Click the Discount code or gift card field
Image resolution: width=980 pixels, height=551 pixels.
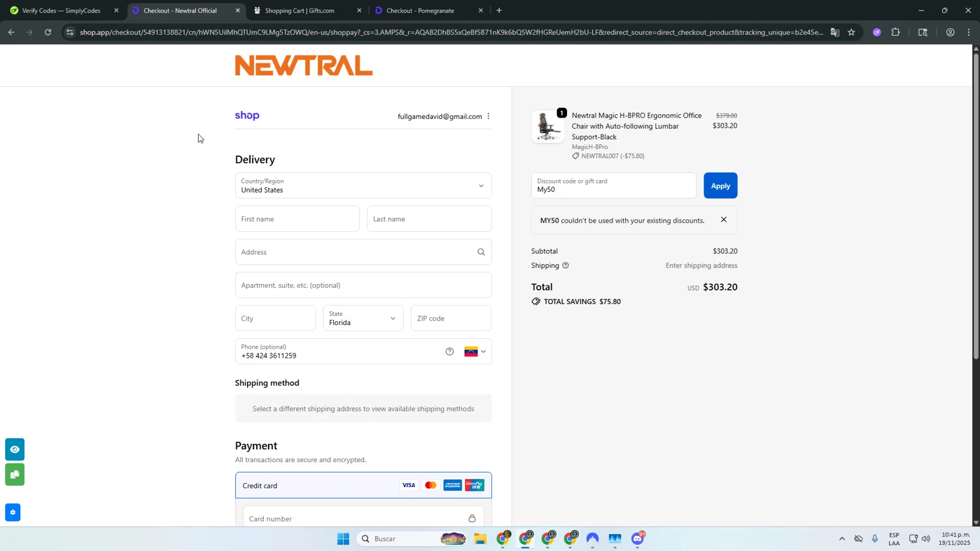coord(613,185)
